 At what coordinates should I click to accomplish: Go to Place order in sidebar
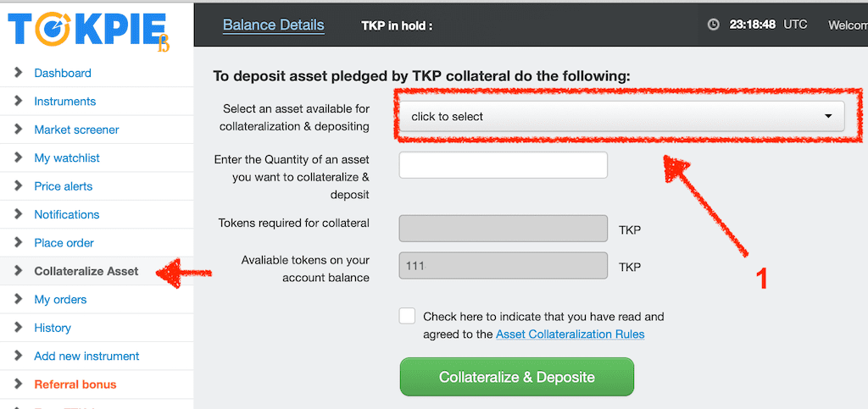(64, 243)
